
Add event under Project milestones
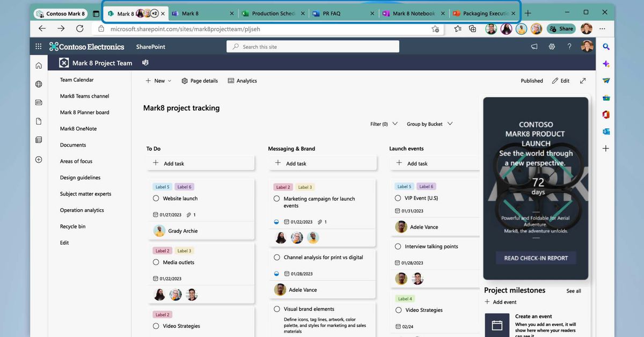[501, 302]
